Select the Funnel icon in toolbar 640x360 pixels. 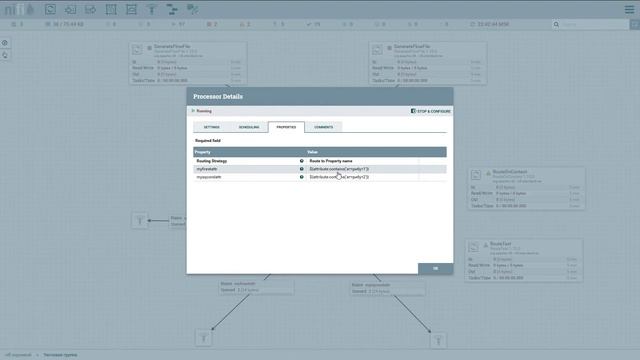(x=151, y=9)
